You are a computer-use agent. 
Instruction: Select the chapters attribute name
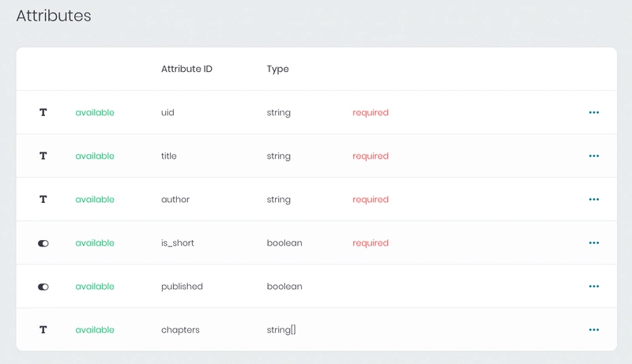(180, 330)
